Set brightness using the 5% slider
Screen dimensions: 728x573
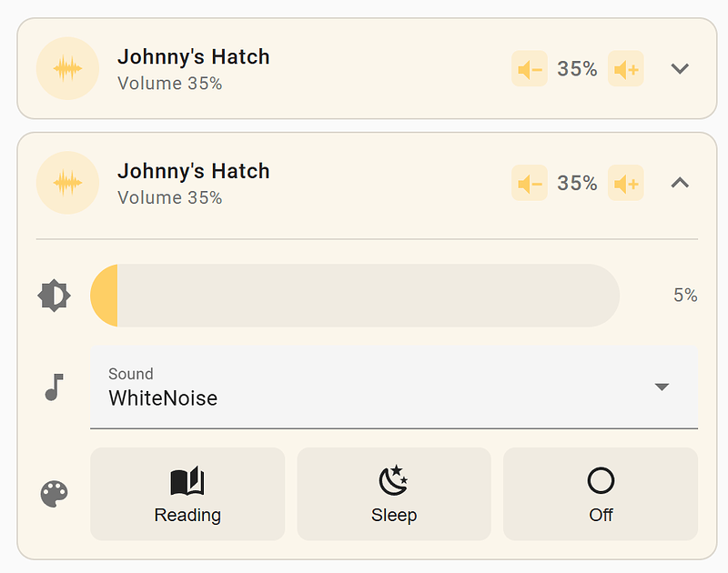click(x=355, y=295)
